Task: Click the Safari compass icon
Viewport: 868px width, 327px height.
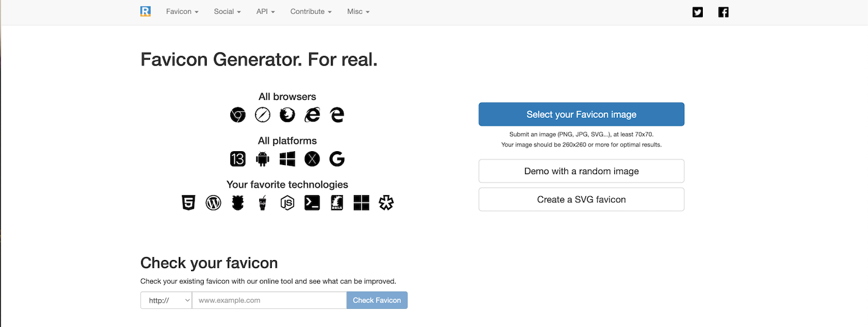Action: click(x=262, y=114)
